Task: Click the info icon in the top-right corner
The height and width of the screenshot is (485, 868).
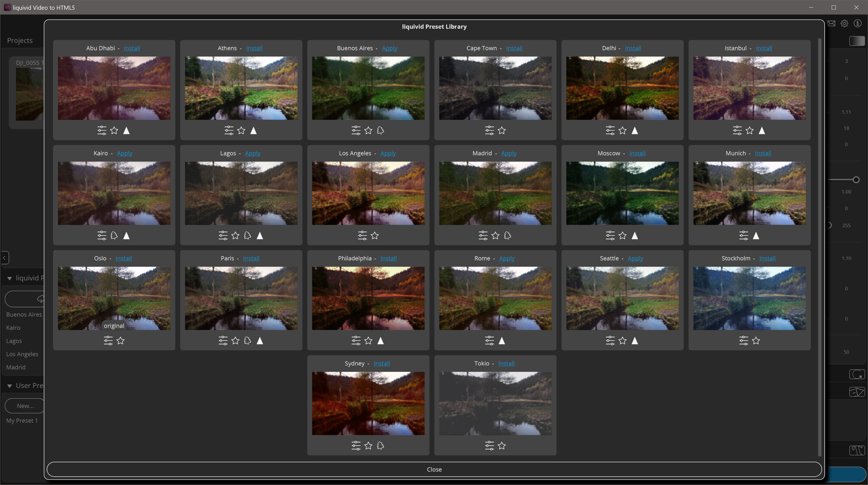Action: click(858, 23)
